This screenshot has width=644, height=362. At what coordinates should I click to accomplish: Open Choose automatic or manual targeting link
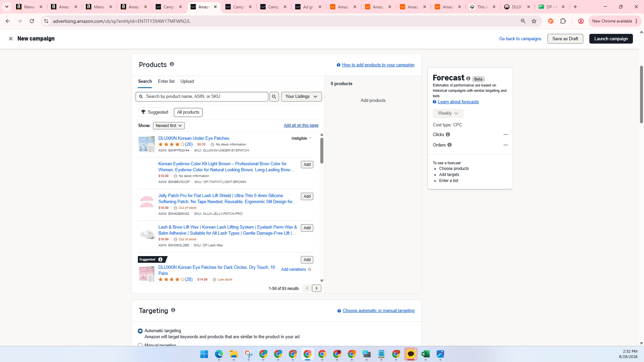(378, 311)
